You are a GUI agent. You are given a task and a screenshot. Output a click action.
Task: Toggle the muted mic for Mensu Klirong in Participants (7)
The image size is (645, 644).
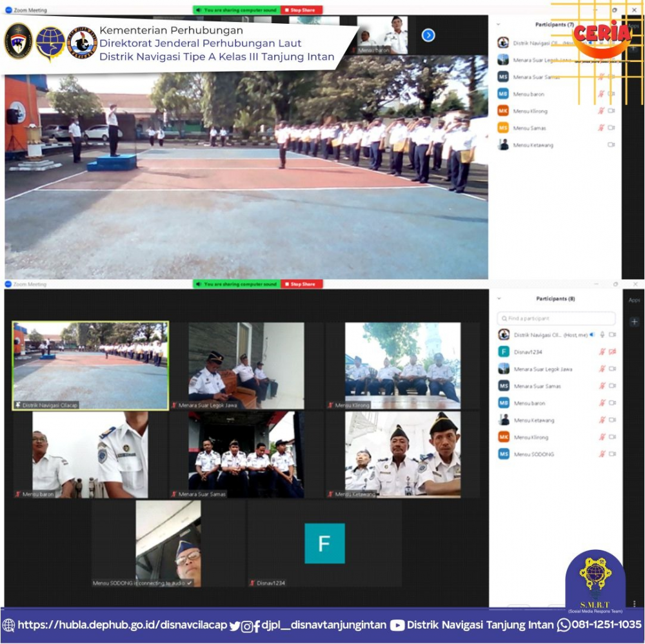point(601,111)
